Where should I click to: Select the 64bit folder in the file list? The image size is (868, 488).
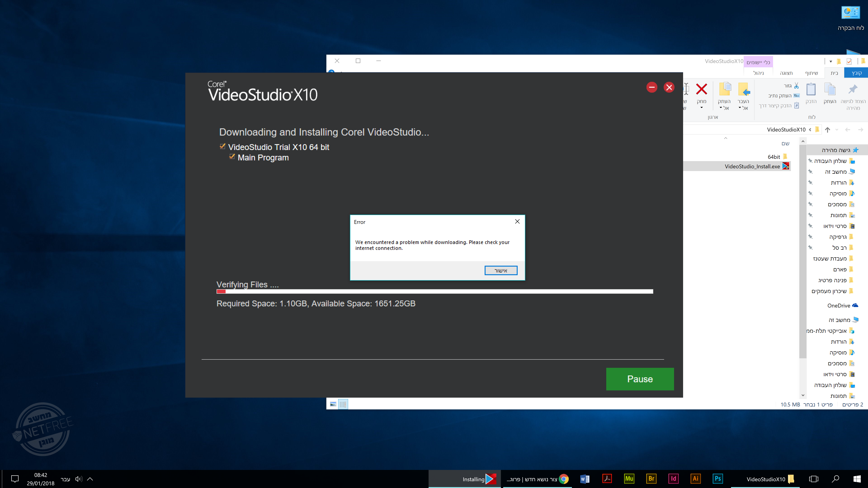click(777, 157)
